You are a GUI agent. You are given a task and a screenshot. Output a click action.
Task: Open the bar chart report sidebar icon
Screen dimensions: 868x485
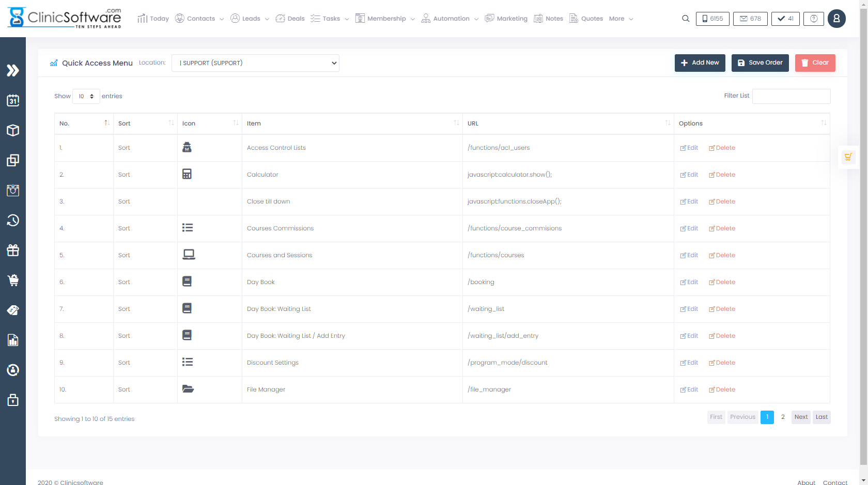(13, 340)
